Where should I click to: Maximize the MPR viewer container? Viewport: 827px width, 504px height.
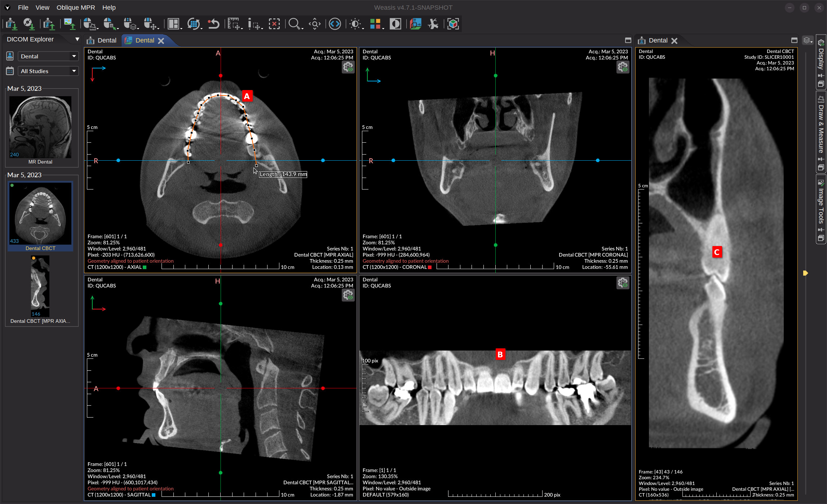(x=628, y=40)
